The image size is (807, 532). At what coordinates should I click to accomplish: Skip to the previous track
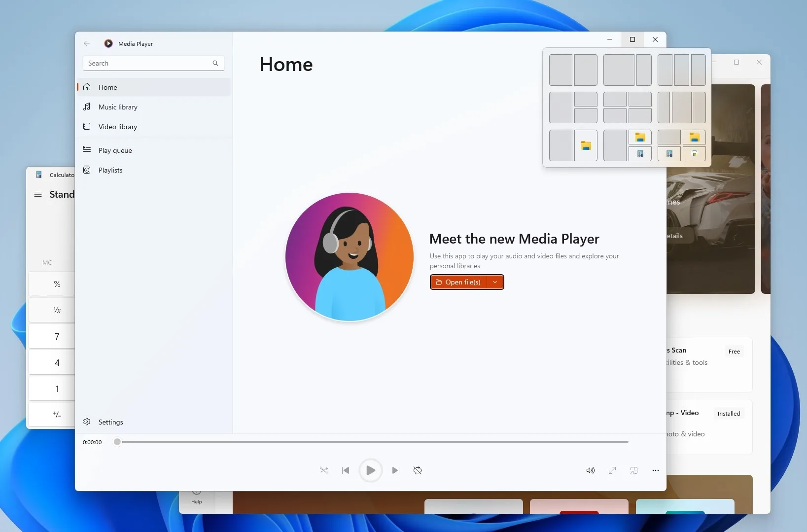(346, 471)
